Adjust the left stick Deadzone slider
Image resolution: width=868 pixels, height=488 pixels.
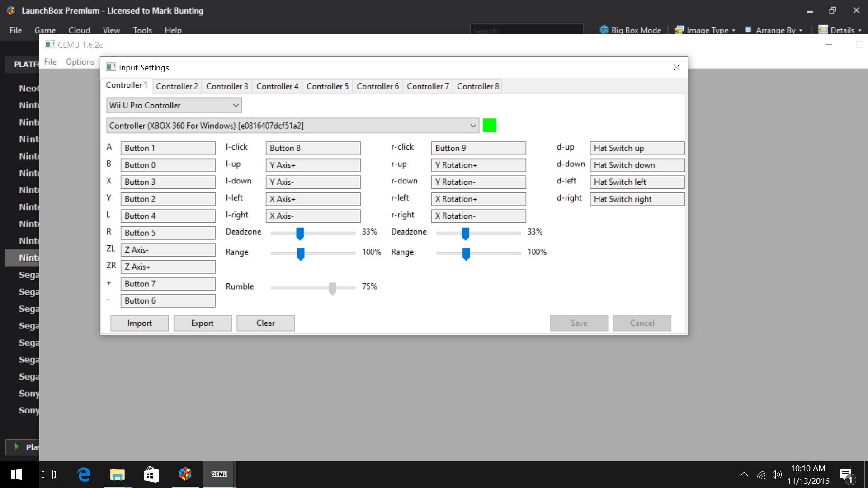coord(300,233)
